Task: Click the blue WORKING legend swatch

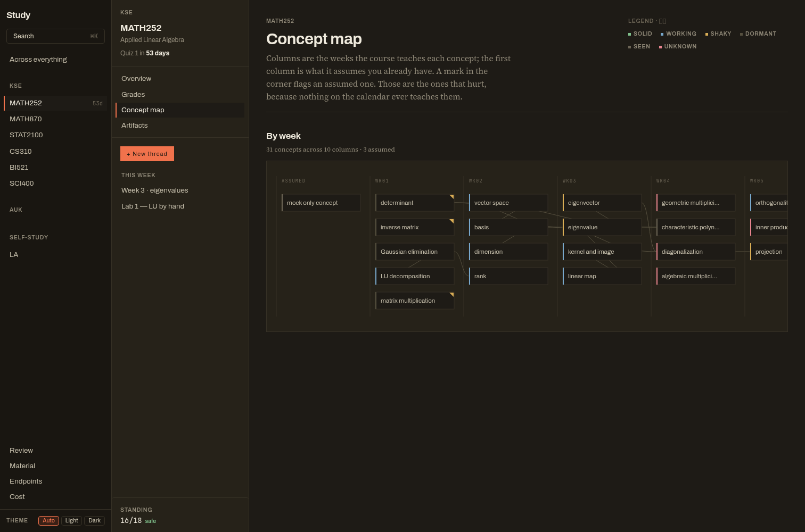Action: (x=662, y=34)
